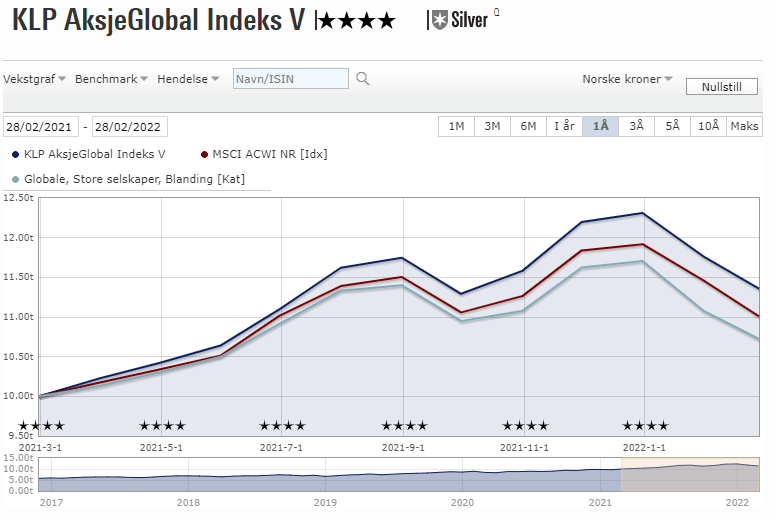The image size is (775, 520).
Task: Open the Hendelse dropdown
Action: 188,79
